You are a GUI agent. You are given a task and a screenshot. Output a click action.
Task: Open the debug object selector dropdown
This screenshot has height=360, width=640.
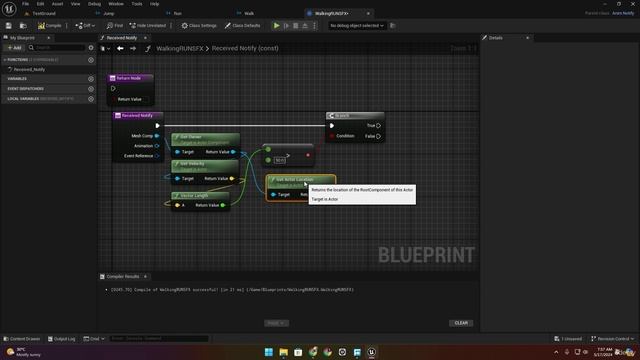pyautogui.click(x=357, y=26)
